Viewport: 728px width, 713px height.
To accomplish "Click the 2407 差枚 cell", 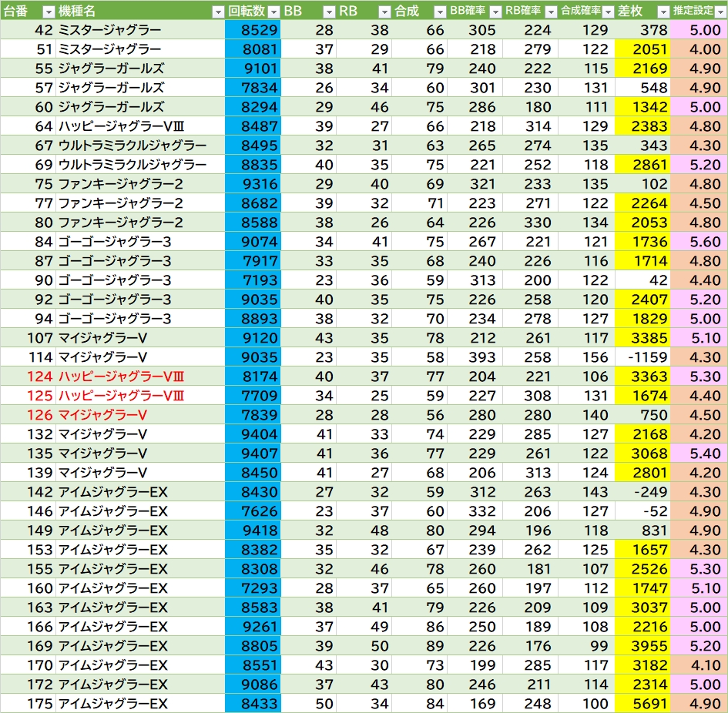I will (x=642, y=300).
